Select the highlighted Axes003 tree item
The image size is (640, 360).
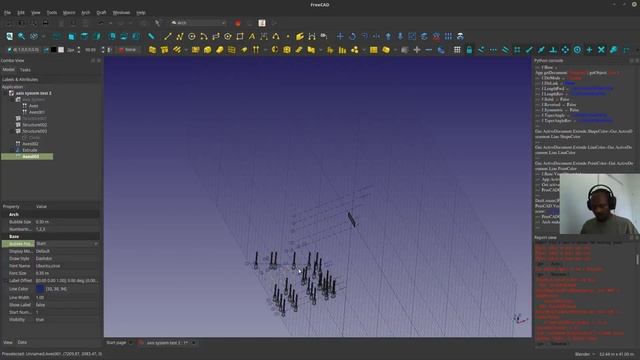click(x=27, y=156)
